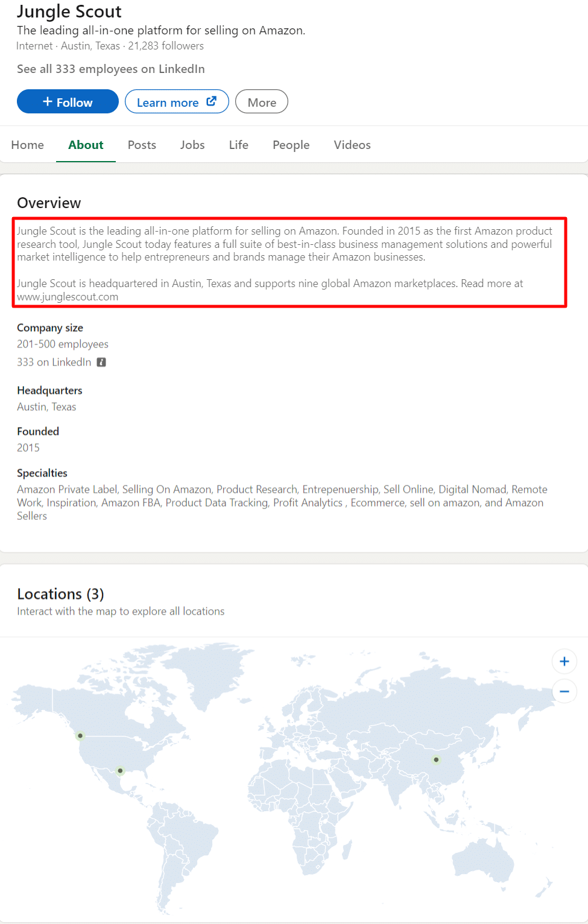
Task: Select the China map location marker
Action: (x=436, y=760)
